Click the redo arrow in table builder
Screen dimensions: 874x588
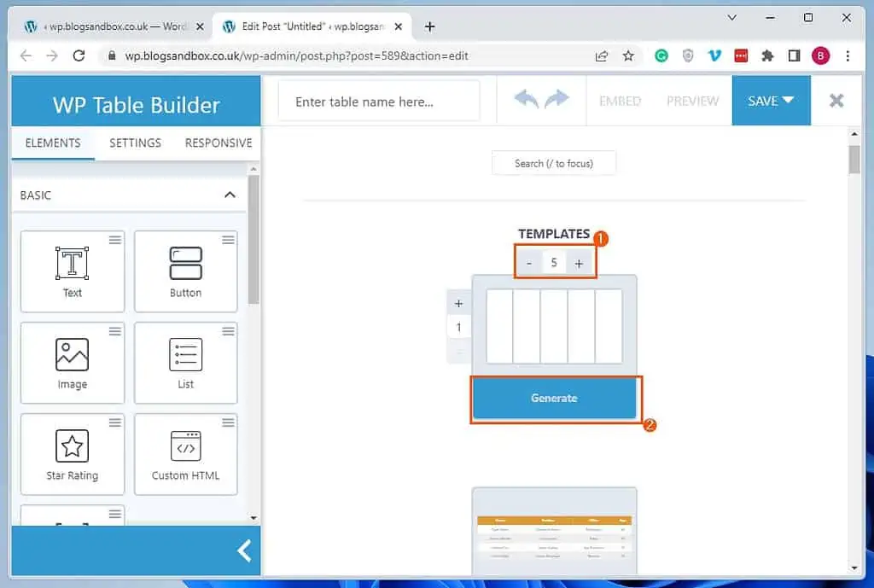click(556, 99)
